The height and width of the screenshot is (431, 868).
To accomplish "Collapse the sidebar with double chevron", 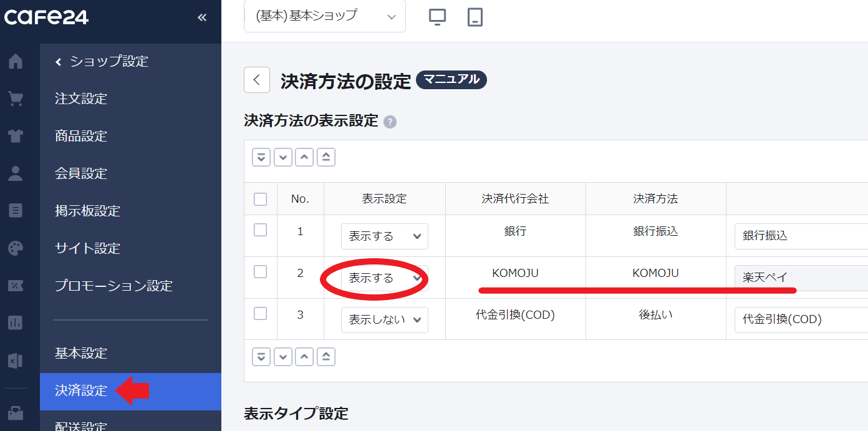I will click(x=201, y=17).
